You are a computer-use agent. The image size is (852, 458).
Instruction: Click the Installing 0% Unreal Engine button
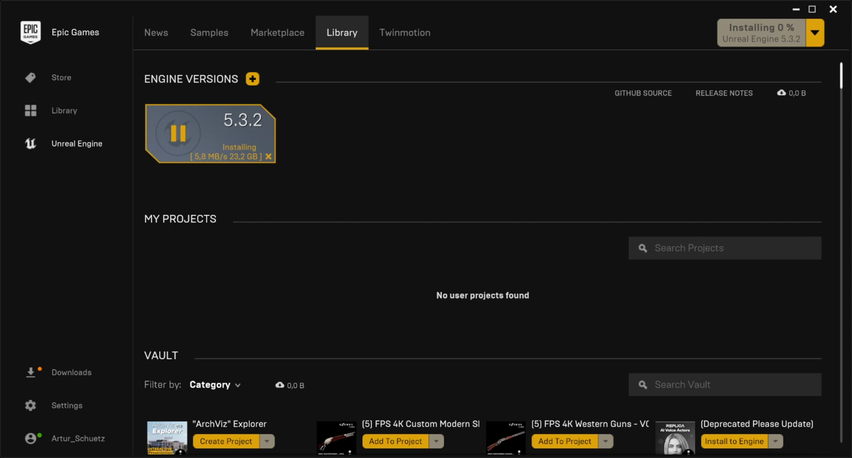(x=761, y=33)
